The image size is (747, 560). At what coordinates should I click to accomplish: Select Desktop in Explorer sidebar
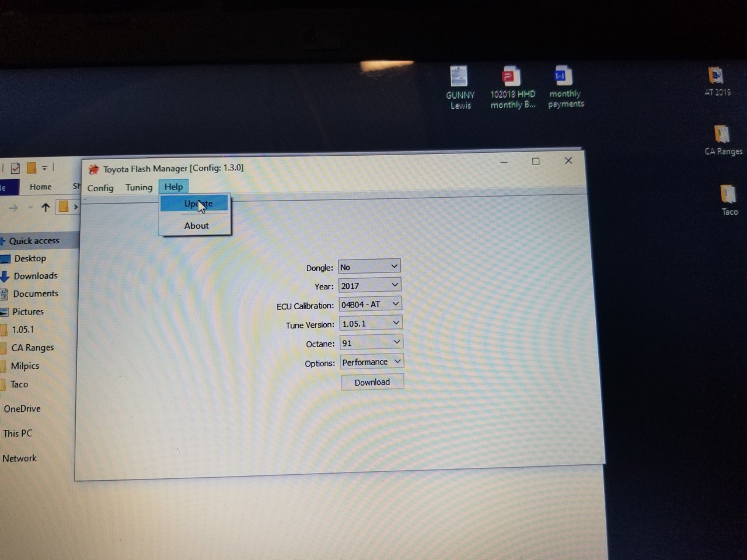pos(30,258)
